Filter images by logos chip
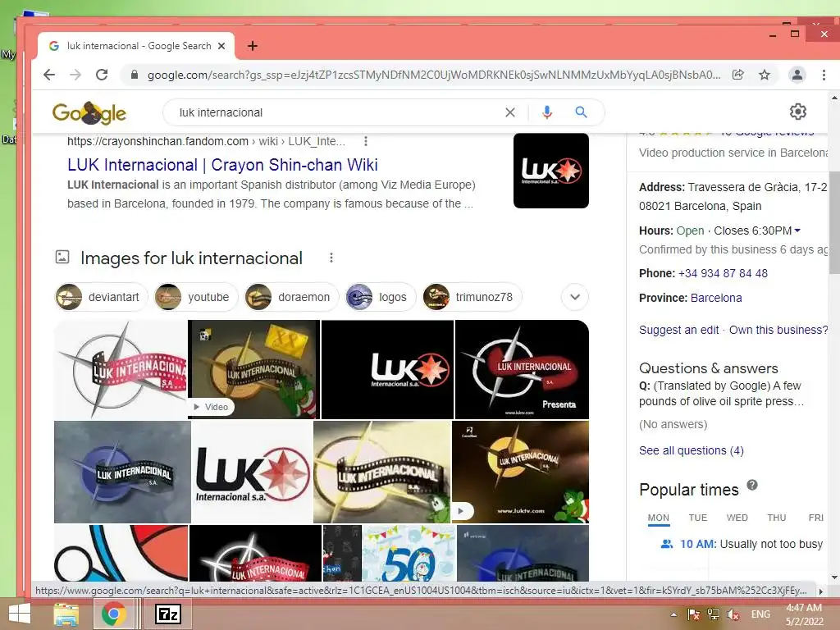 (x=381, y=297)
